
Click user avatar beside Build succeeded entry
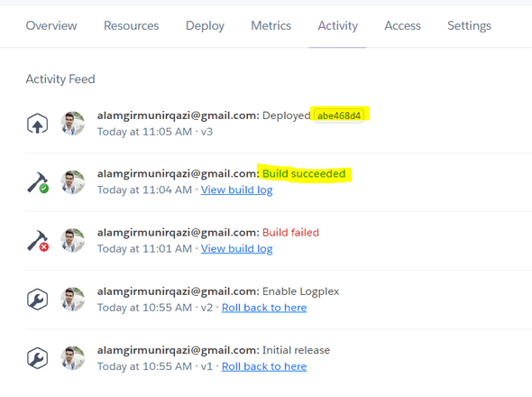pyautogui.click(x=73, y=182)
